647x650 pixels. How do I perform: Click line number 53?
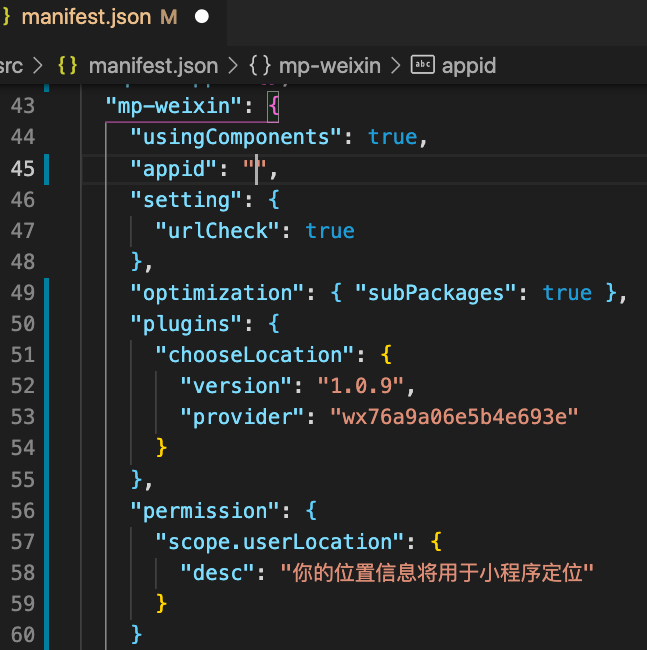[23, 417]
